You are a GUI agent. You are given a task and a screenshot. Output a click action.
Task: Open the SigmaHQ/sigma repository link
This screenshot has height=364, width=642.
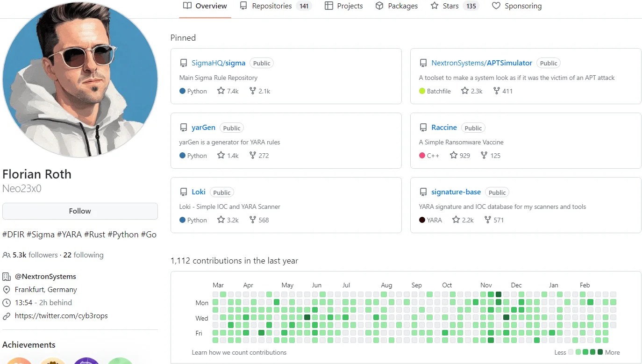click(218, 63)
